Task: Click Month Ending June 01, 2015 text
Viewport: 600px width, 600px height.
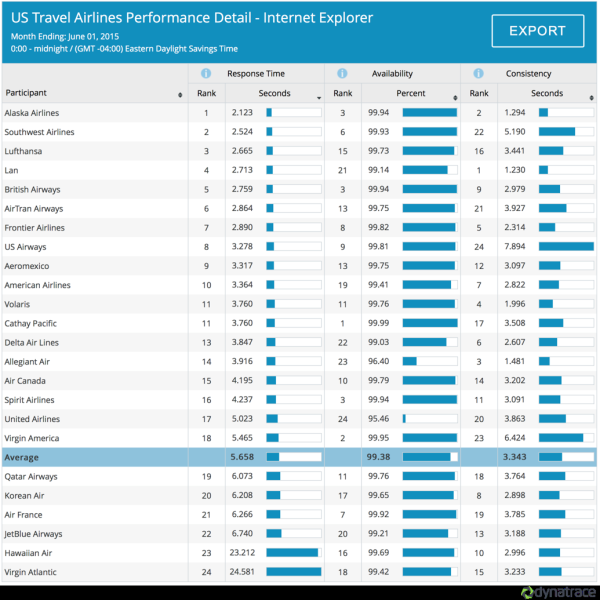Action: pos(65,36)
